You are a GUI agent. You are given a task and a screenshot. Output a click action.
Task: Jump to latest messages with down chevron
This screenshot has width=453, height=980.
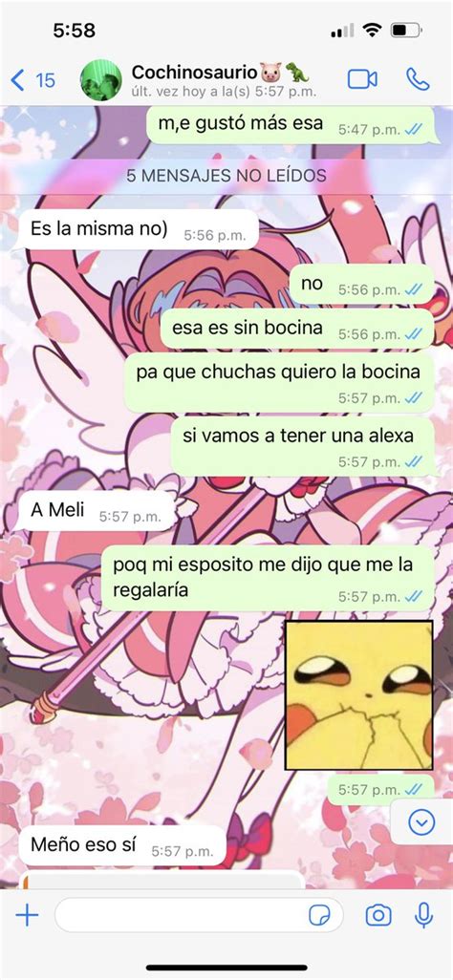421,821
